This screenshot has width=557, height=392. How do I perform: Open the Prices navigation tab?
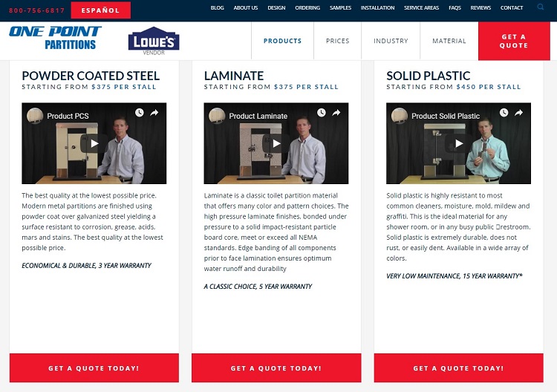click(337, 41)
